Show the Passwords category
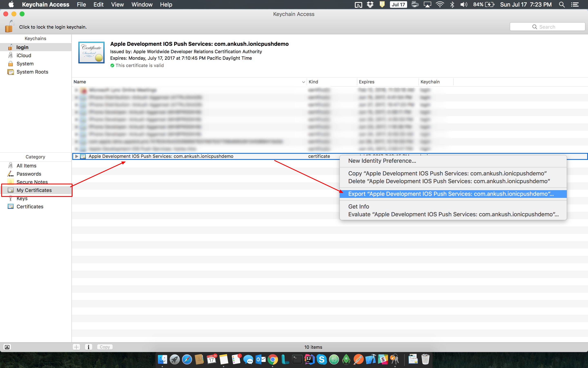588x368 pixels. 36,174
